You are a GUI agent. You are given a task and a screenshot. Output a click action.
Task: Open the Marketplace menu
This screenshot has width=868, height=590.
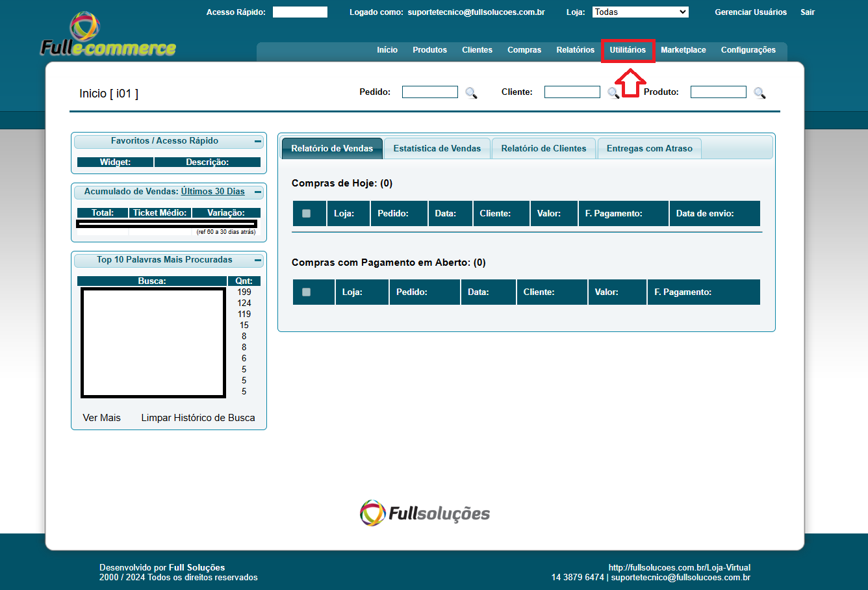click(683, 50)
